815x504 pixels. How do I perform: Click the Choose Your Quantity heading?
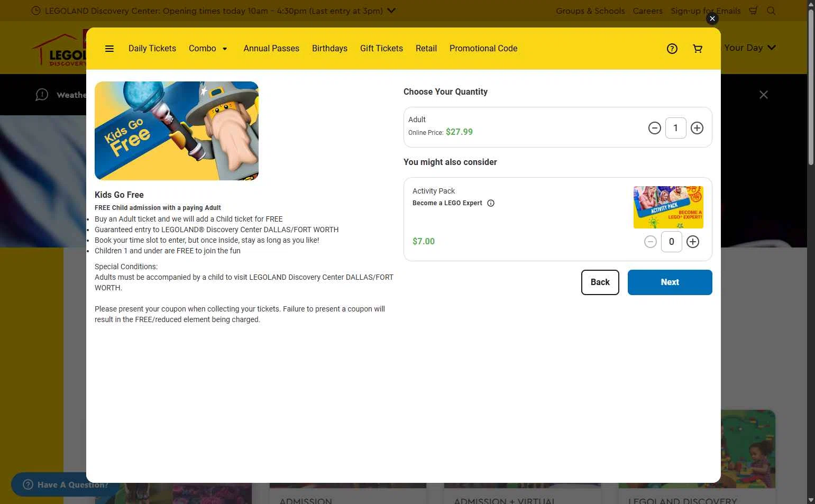(445, 92)
